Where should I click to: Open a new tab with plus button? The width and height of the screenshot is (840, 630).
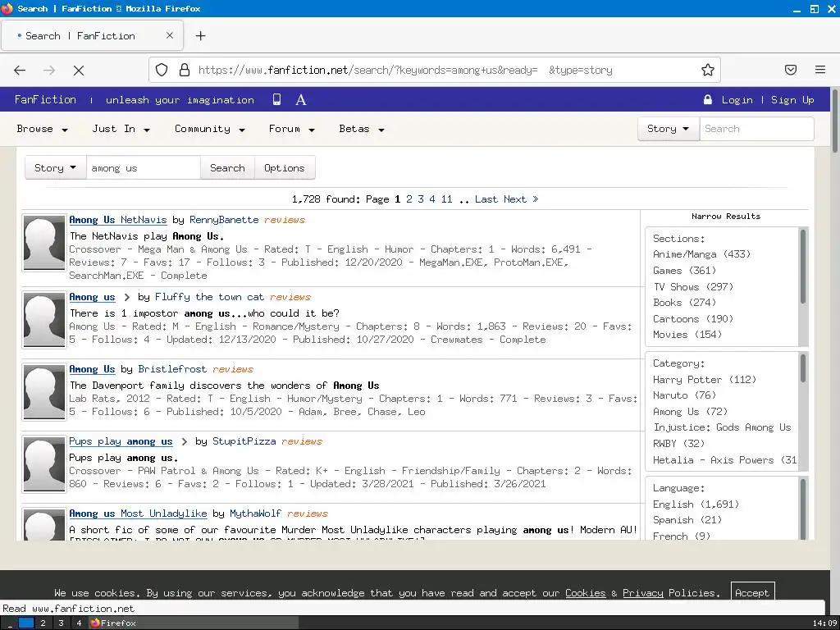point(200,36)
